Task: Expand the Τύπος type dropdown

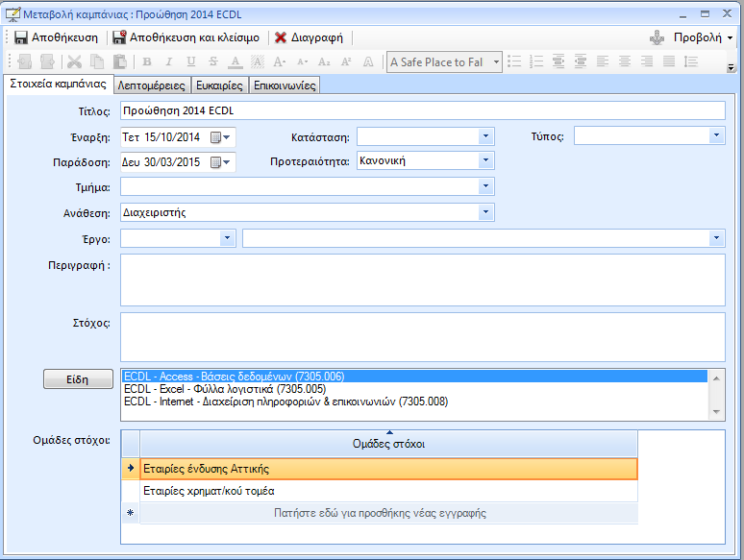Action: pos(716,136)
